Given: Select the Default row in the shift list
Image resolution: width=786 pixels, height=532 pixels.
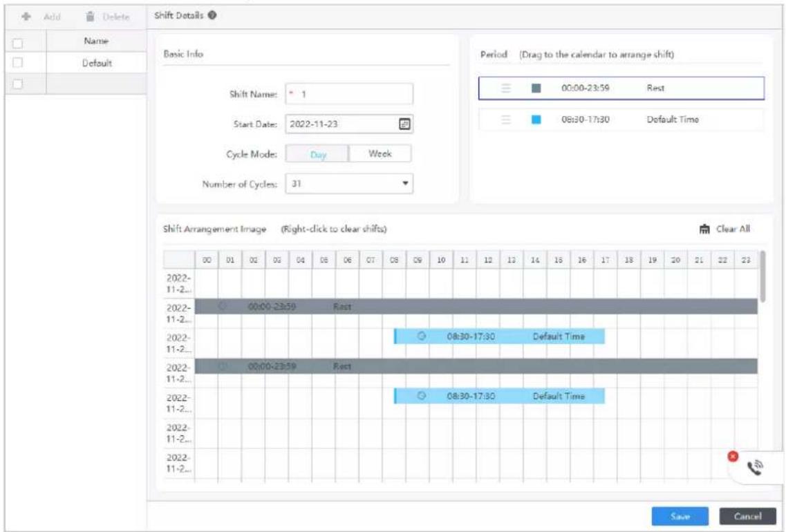Looking at the screenshot, I should pos(75,63).
